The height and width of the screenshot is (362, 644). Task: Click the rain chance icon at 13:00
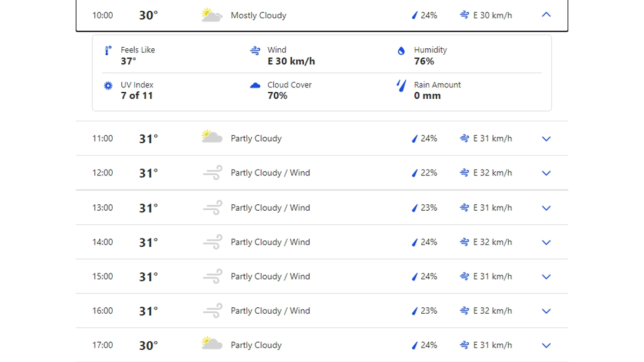coord(414,208)
